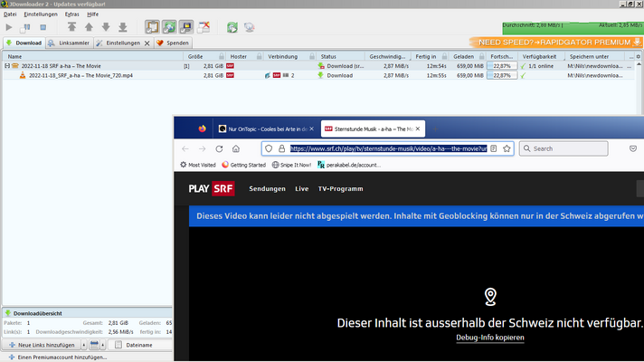
Task: Move selected download down one position
Action: tap(106, 27)
